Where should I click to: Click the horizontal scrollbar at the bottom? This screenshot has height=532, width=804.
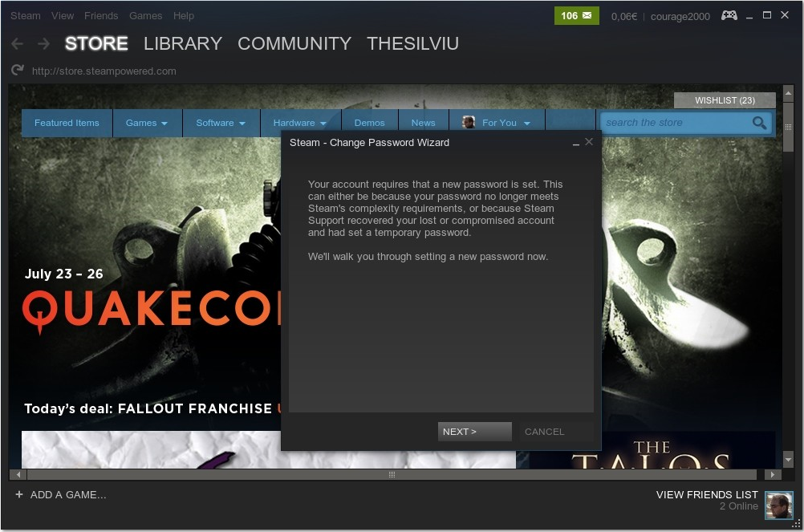coord(392,474)
